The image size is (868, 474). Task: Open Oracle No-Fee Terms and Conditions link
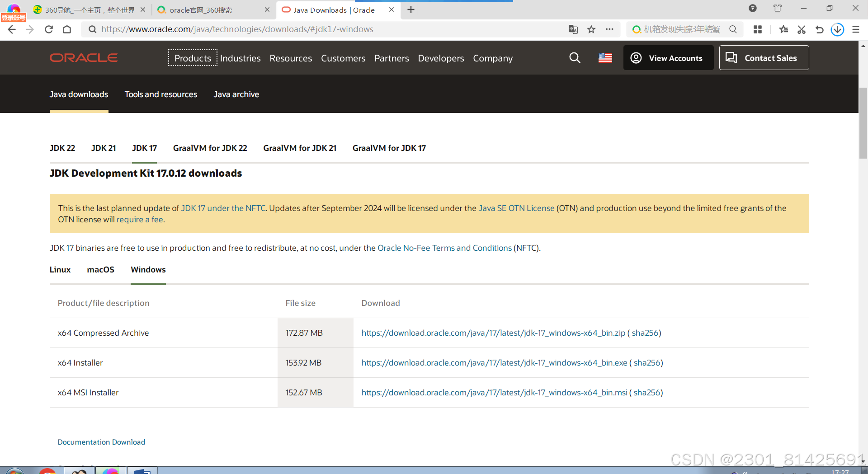(x=444, y=248)
